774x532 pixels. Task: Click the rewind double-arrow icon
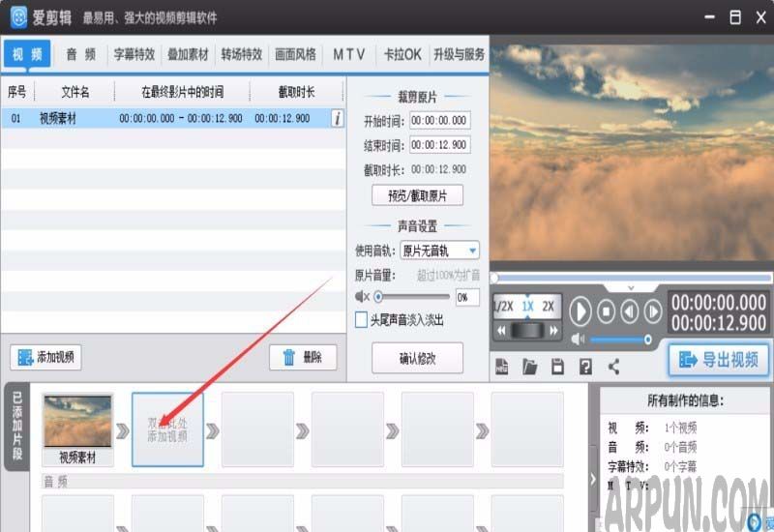pyautogui.click(x=501, y=331)
